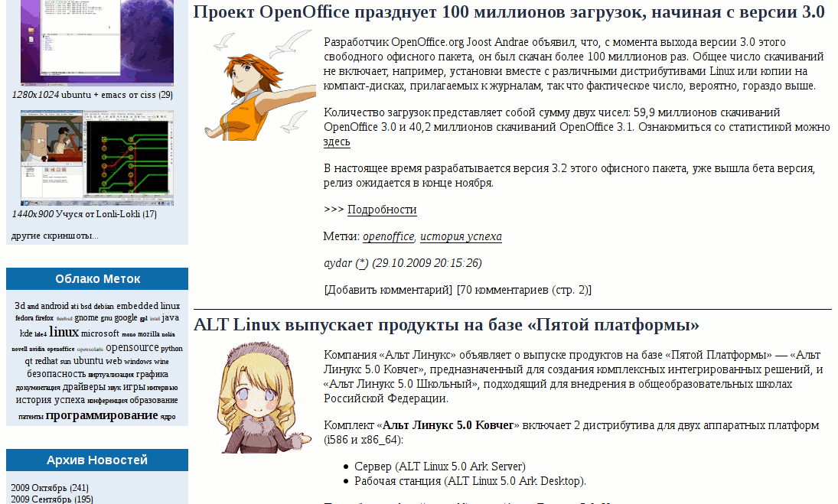The image size is (838, 504).
Task: Select the «embedded linux» tag
Action: coord(148,306)
